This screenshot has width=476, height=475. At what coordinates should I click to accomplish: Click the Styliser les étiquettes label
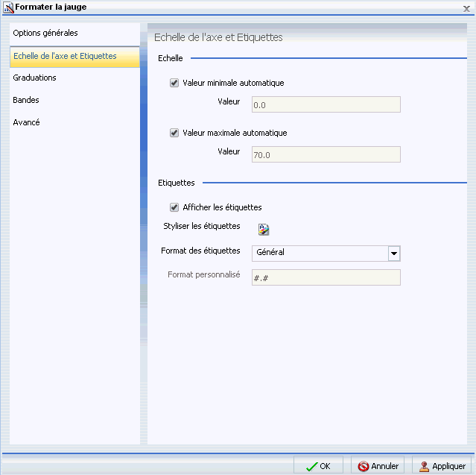coord(202,226)
